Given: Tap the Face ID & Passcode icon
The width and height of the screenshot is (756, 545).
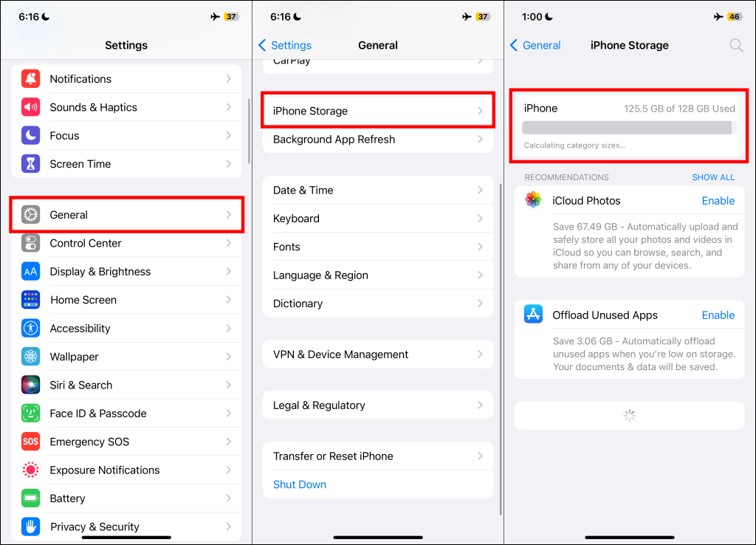Looking at the screenshot, I should [x=30, y=414].
